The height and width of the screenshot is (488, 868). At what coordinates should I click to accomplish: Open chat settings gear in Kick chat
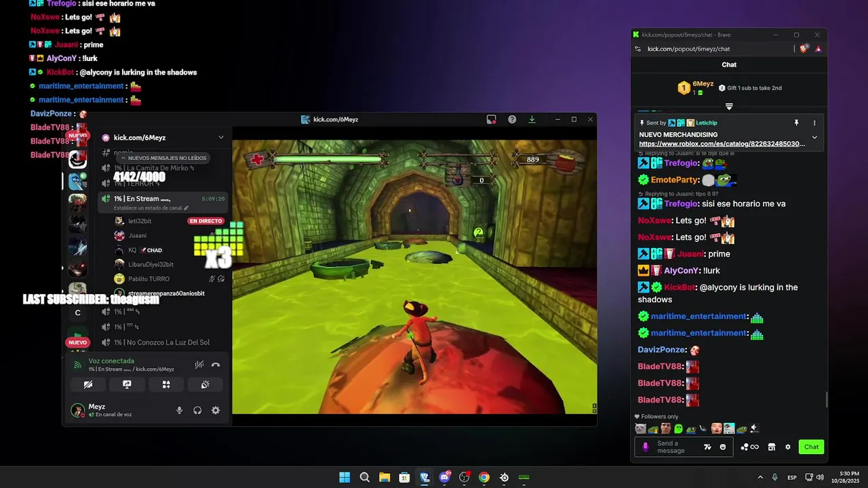787,447
